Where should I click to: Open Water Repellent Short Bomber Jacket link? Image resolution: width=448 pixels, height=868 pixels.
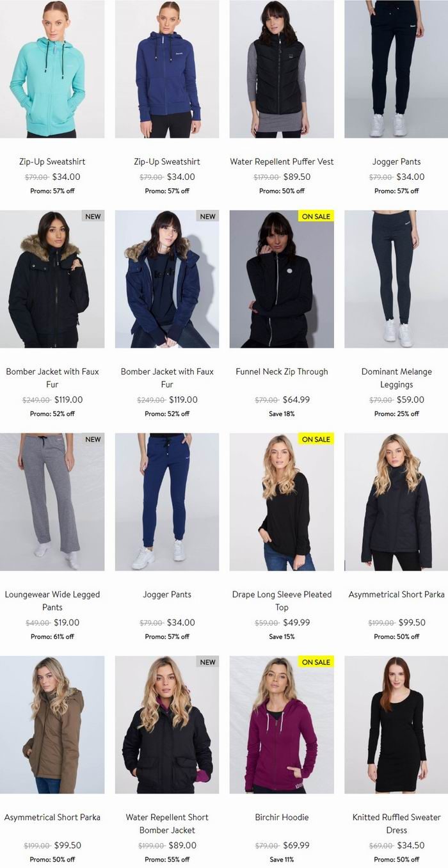click(167, 823)
